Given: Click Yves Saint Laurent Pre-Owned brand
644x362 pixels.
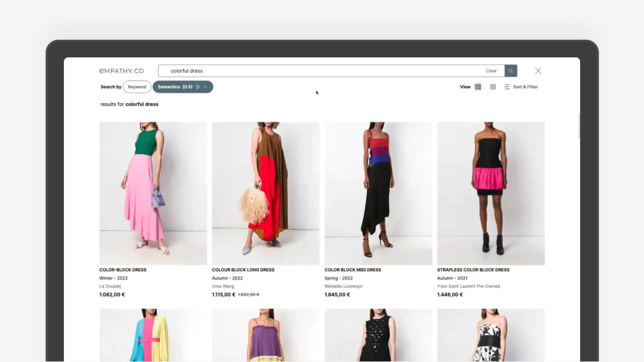Looking at the screenshot, I should [469, 286].
